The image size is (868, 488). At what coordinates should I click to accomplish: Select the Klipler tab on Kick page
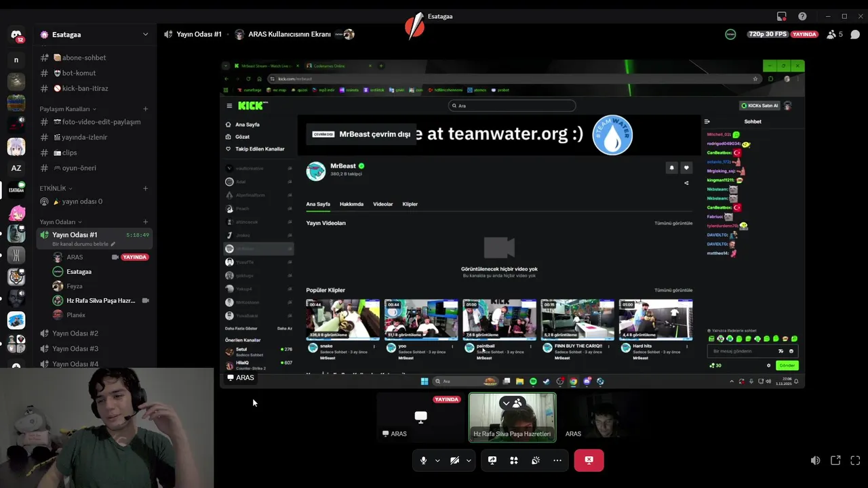click(x=410, y=204)
